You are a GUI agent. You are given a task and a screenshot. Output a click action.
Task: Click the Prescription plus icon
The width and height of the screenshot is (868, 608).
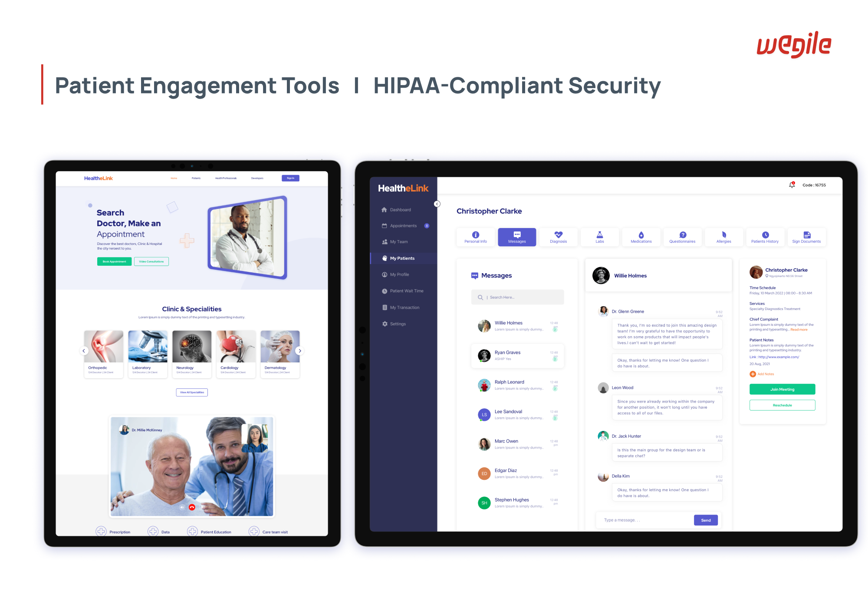[x=101, y=532]
